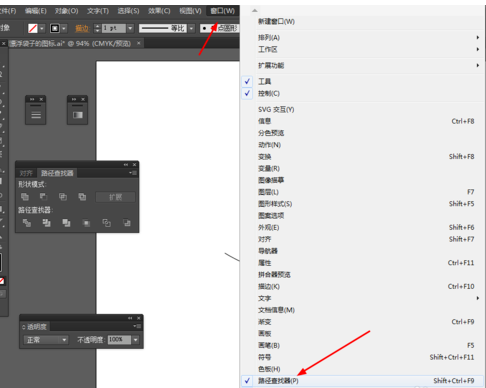Collapse the Transparency panel with double-arrow icon
The height and width of the screenshot is (388, 486).
tap(130, 318)
